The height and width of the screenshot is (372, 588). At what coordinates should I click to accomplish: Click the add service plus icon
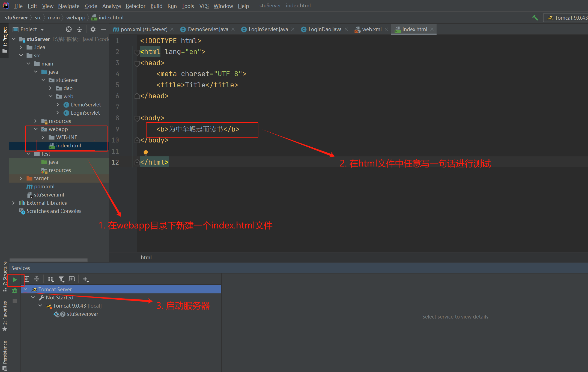(x=86, y=279)
